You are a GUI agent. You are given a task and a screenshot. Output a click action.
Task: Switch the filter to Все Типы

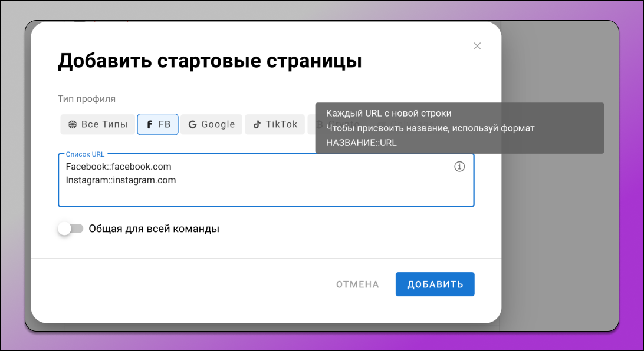(x=97, y=124)
